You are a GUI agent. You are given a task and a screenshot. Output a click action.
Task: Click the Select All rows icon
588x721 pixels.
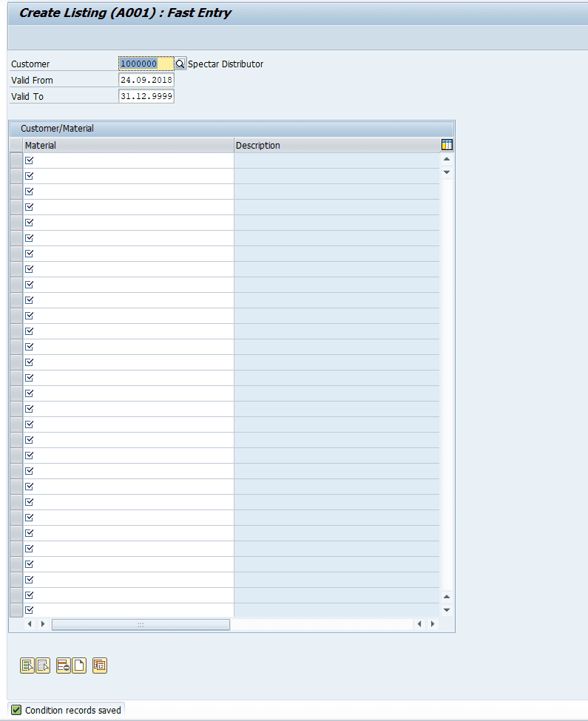(27, 666)
